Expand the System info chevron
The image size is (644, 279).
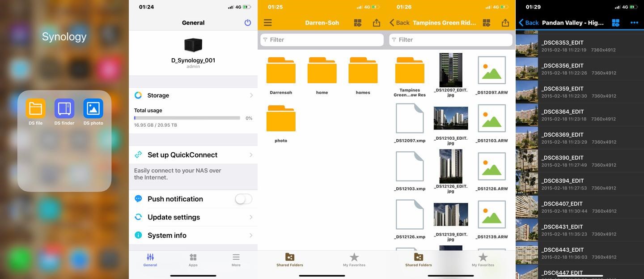251,236
